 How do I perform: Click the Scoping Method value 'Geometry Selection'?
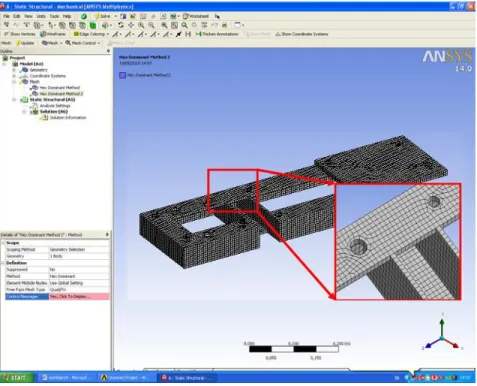pyautogui.click(x=79, y=249)
